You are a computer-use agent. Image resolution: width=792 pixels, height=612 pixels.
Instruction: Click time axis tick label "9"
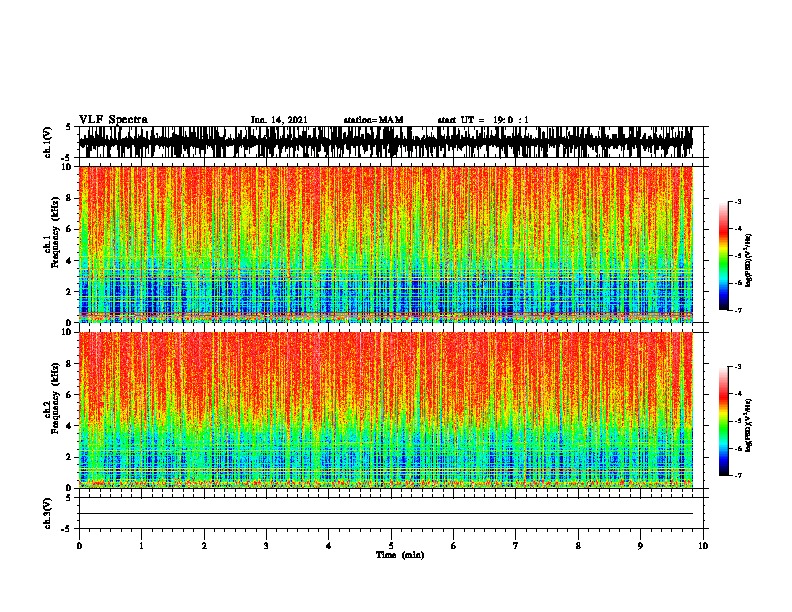[640, 546]
